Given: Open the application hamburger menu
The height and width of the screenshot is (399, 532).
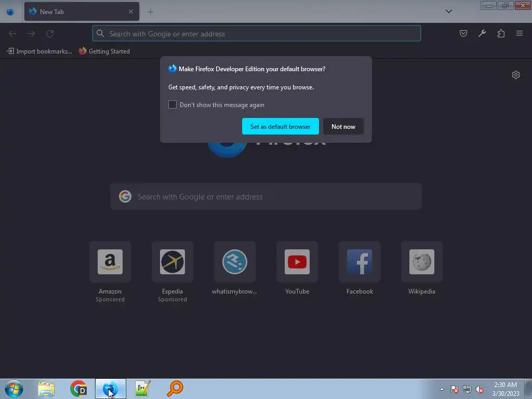Looking at the screenshot, I should [520, 33].
